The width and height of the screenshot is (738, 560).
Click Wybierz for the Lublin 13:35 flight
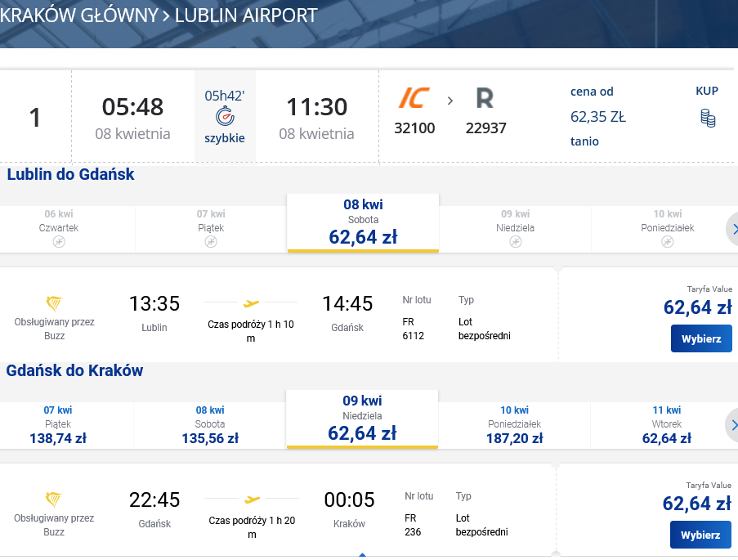(x=701, y=338)
